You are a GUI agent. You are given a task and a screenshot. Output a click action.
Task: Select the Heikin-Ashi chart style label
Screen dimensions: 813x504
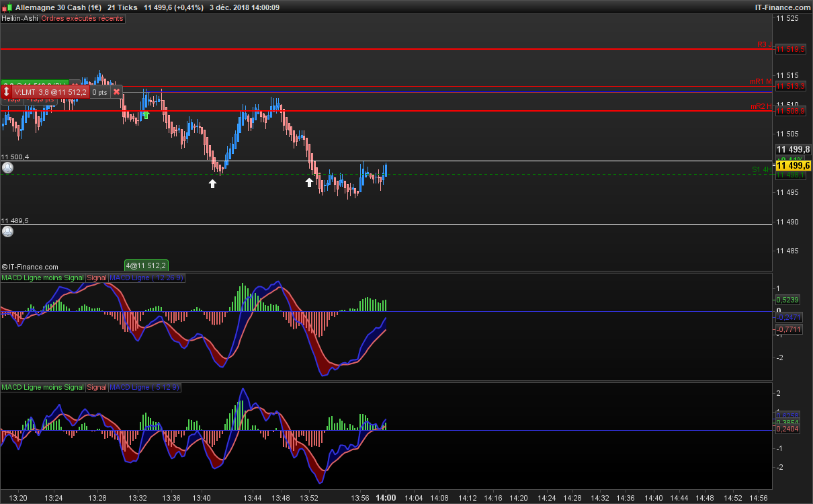coord(19,18)
